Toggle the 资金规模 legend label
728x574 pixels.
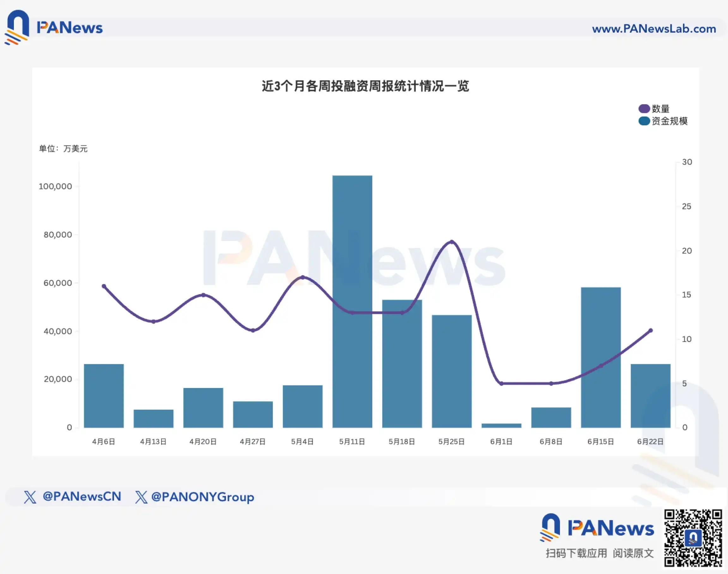[x=670, y=121]
